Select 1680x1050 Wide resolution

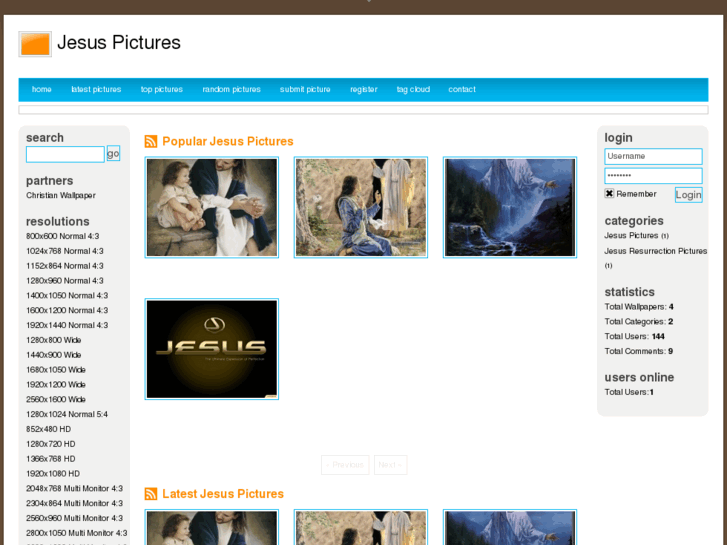click(56, 370)
